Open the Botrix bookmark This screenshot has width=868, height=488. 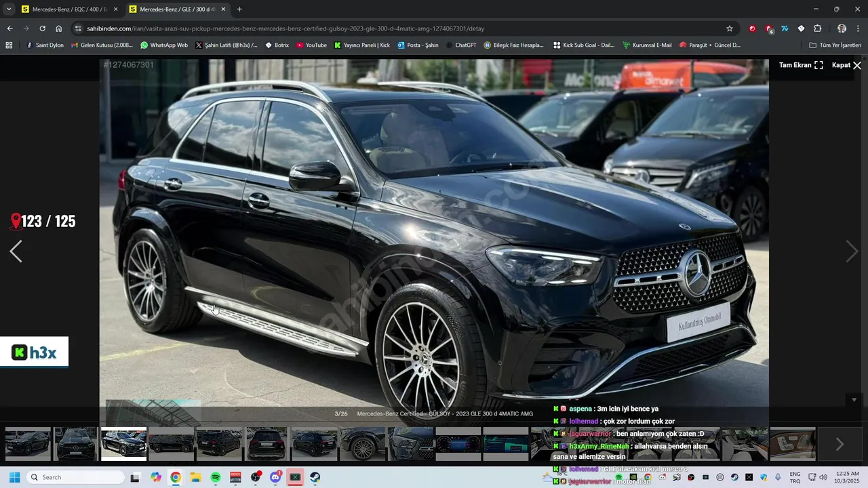tap(277, 45)
